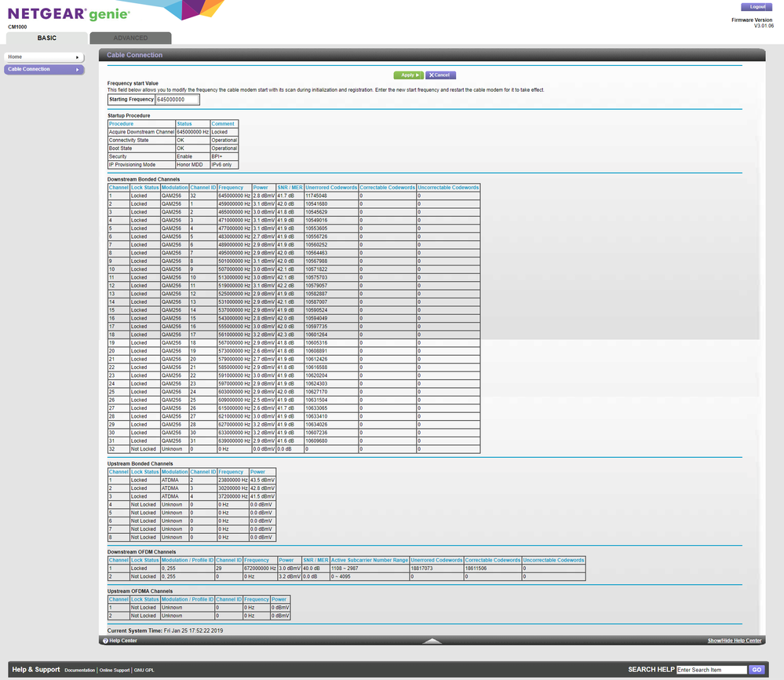Click the Help Center question mark icon
784x680 pixels.
coord(104,641)
